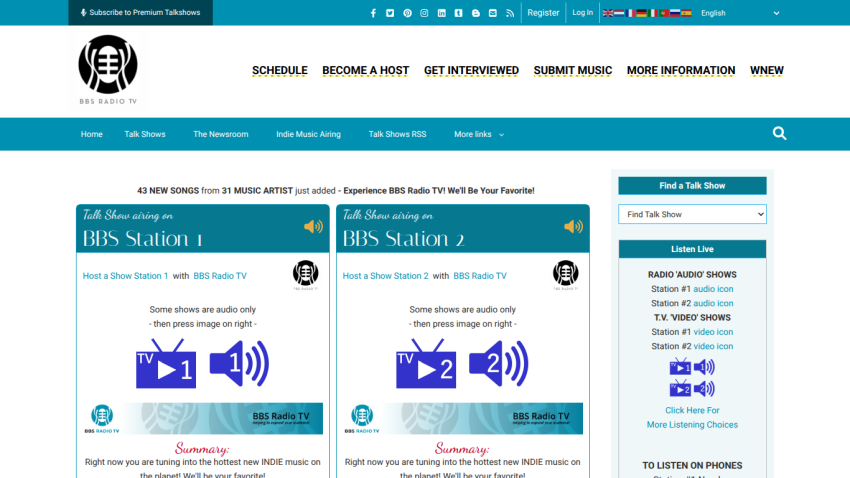Open the GET INTERVIEWED menu item
Image resolution: width=850 pixels, height=478 pixels.
(471, 70)
